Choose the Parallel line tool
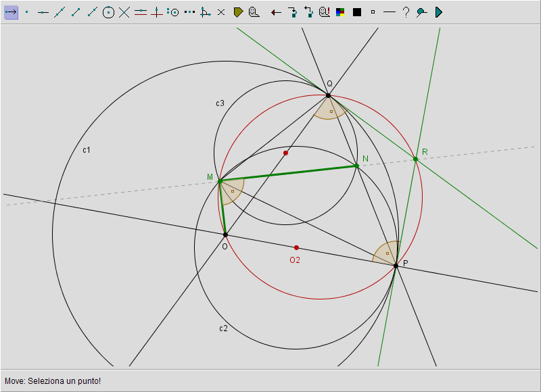 point(141,12)
